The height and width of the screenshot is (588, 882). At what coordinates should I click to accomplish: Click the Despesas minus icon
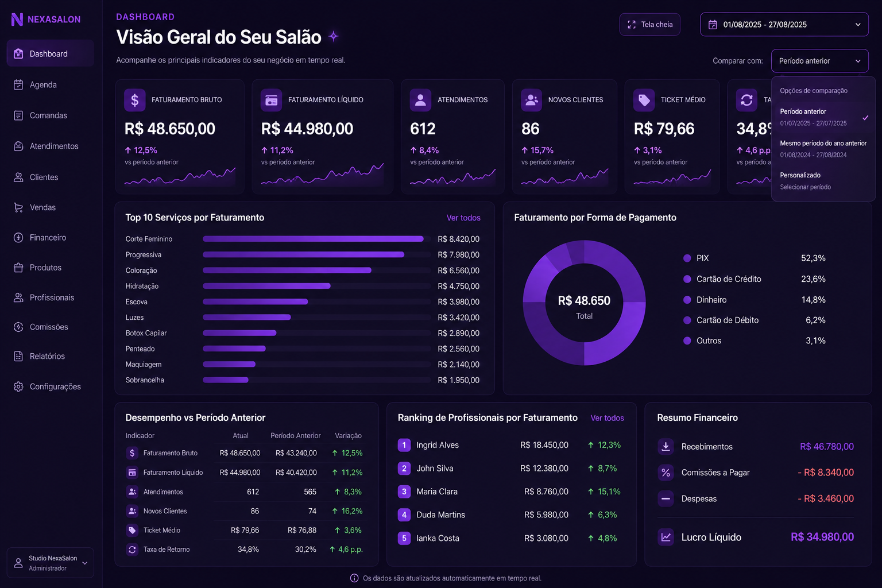coord(666,498)
